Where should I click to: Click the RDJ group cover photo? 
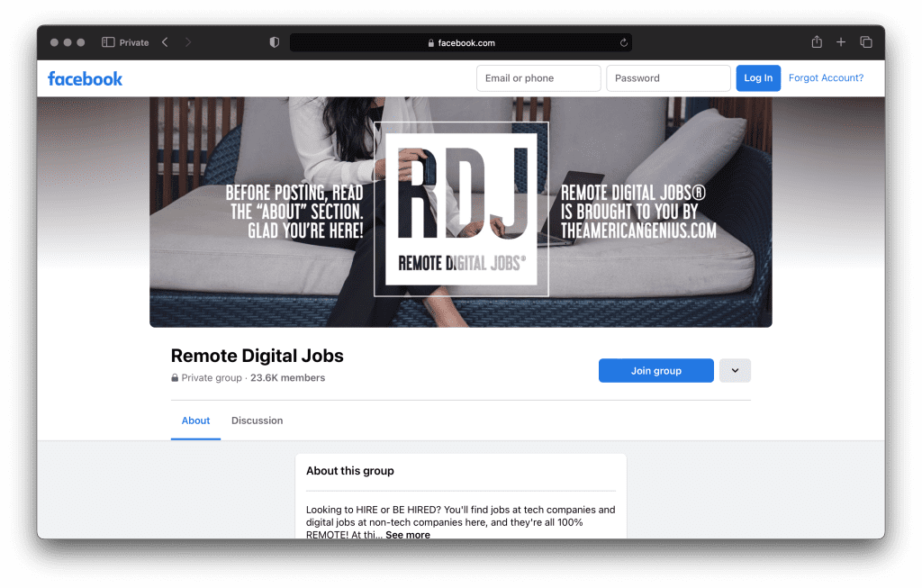[x=461, y=210]
